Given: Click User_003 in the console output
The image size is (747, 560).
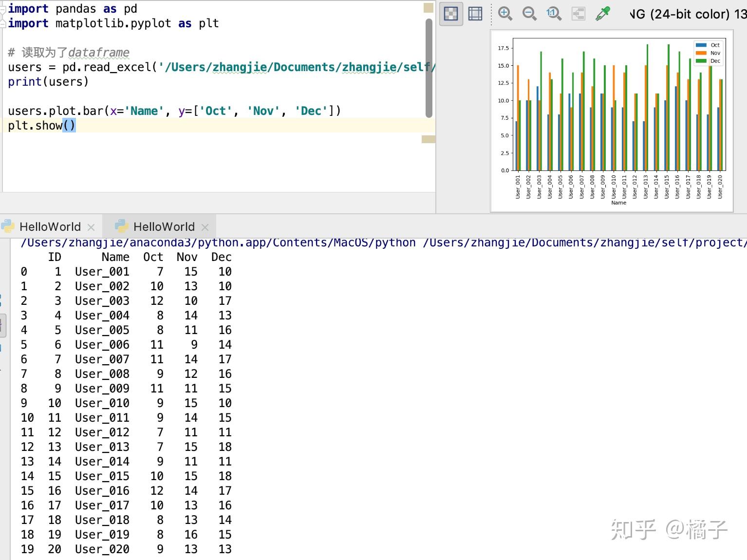Looking at the screenshot, I should pos(102,301).
